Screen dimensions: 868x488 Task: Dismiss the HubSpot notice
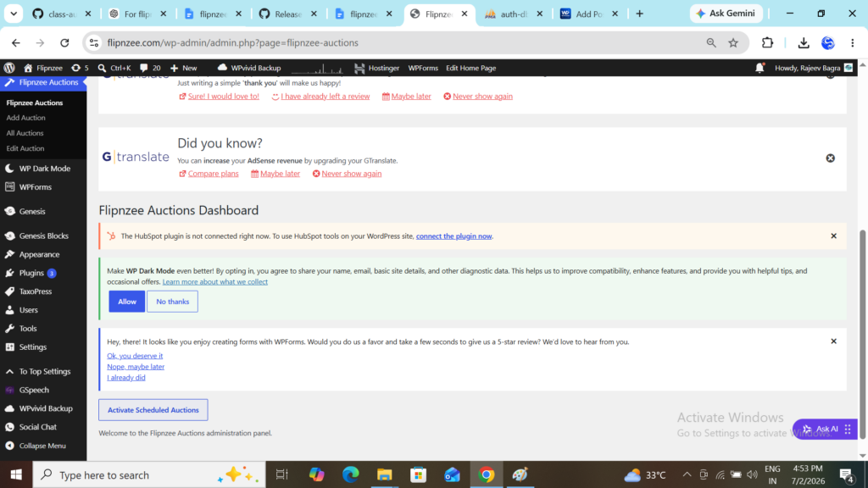click(834, 236)
